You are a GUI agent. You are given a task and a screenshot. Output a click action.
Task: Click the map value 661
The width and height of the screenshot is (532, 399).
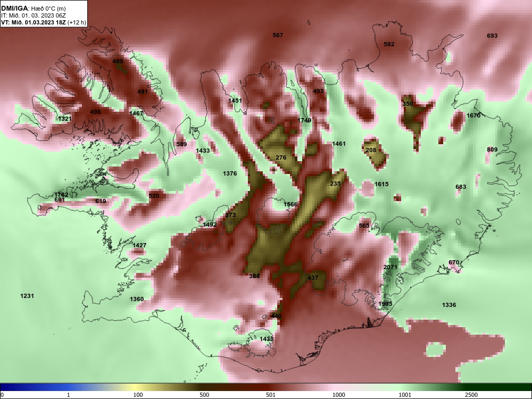[60, 199]
